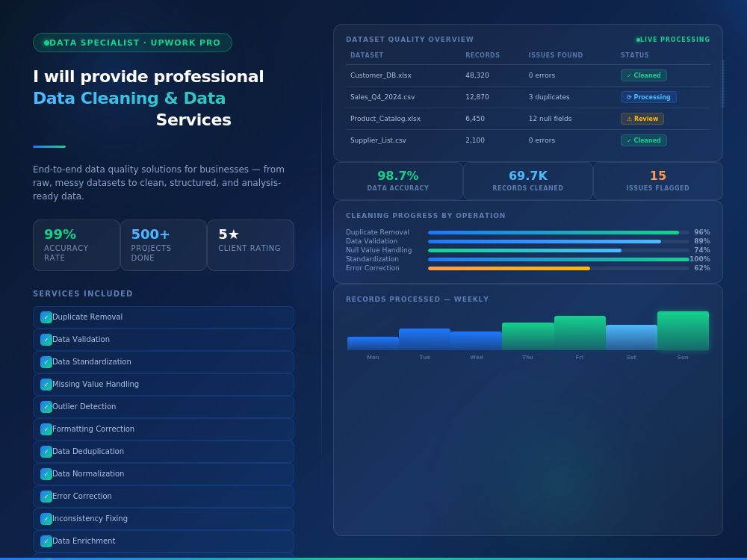Click the checkmark icon beside Data Enrichment

[46, 541]
